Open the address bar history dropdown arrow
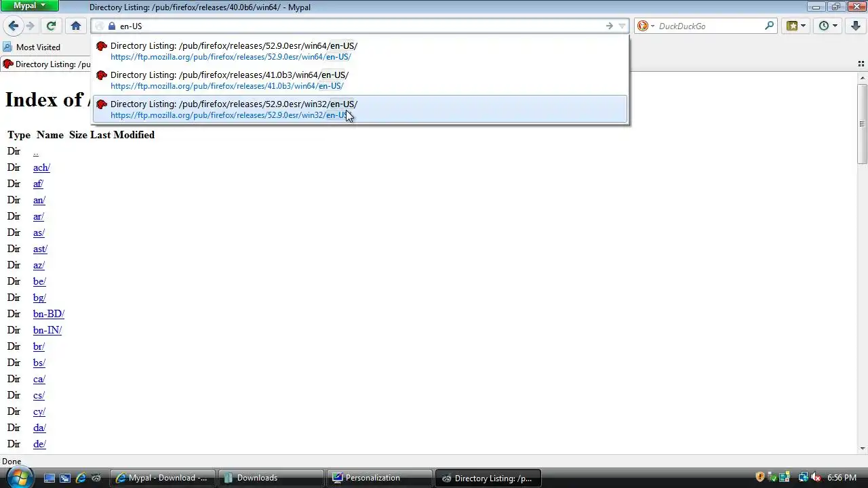The width and height of the screenshot is (868, 488). (x=622, y=26)
